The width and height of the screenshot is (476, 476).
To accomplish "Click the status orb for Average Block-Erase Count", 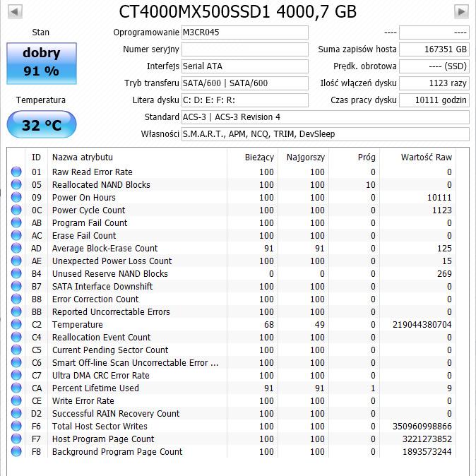I will 16,249.
